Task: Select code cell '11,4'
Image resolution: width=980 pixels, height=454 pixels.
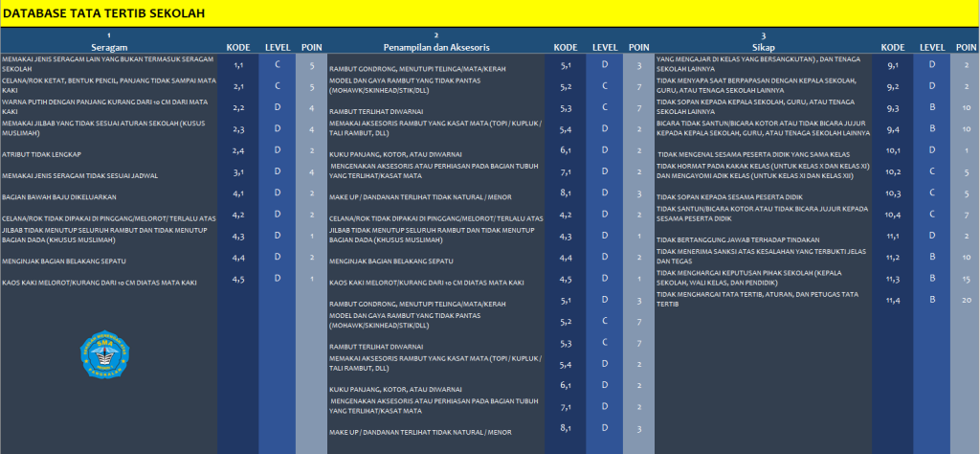Action: pos(893,300)
